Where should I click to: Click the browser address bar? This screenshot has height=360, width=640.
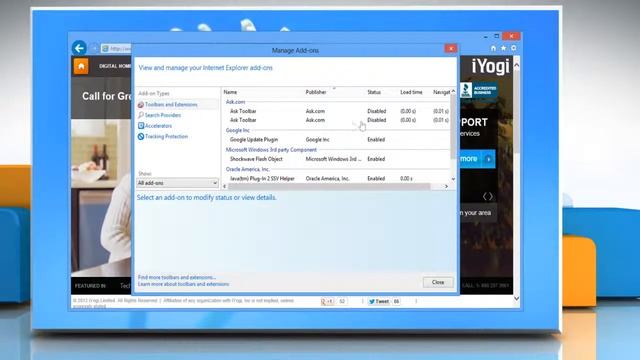[x=116, y=49]
